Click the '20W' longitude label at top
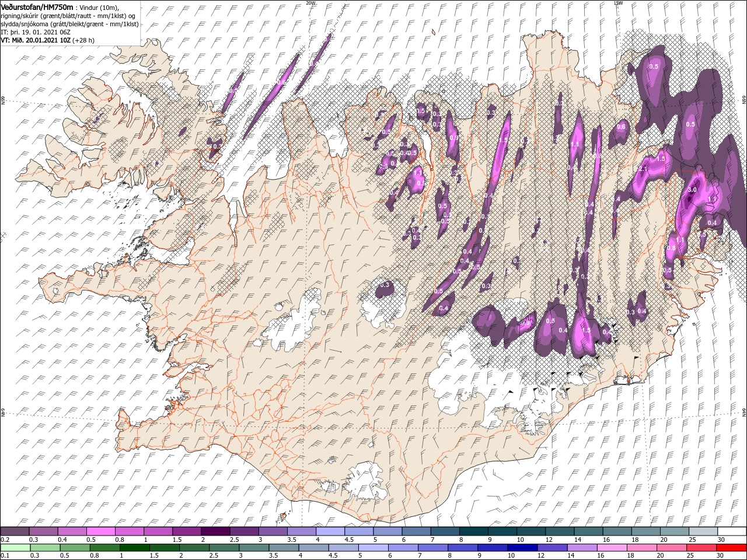The image size is (747, 560). pyautogui.click(x=310, y=3)
